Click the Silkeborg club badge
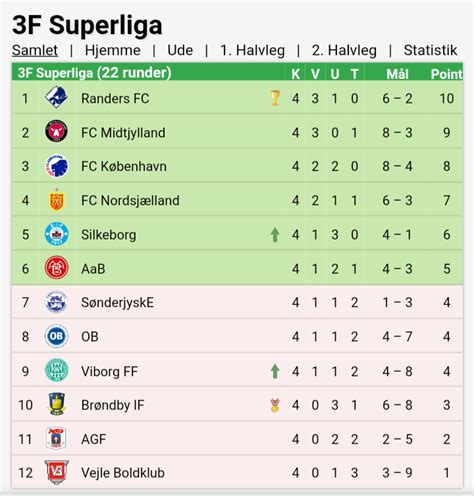Image resolution: width=474 pixels, height=496 pixels. 57,234
